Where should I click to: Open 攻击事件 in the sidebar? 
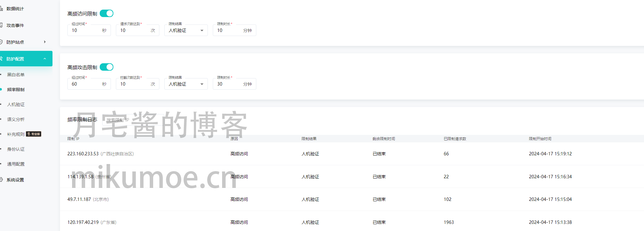point(15,25)
